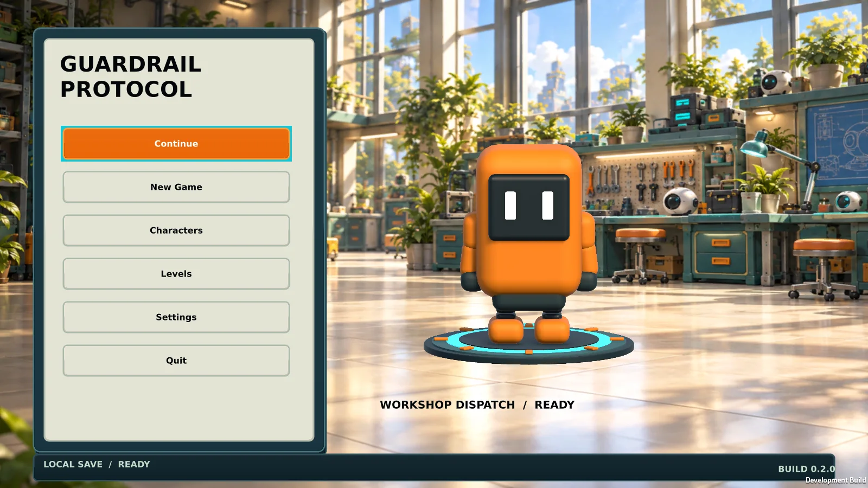Start a New Game
Image resolution: width=868 pixels, height=488 pixels.
click(x=176, y=187)
